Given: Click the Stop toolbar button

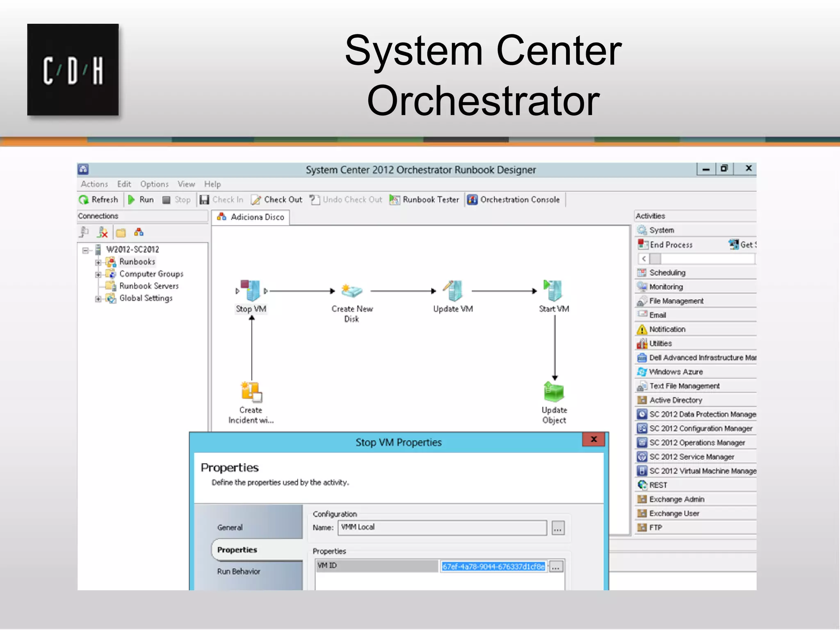Looking at the screenshot, I should coord(177,200).
